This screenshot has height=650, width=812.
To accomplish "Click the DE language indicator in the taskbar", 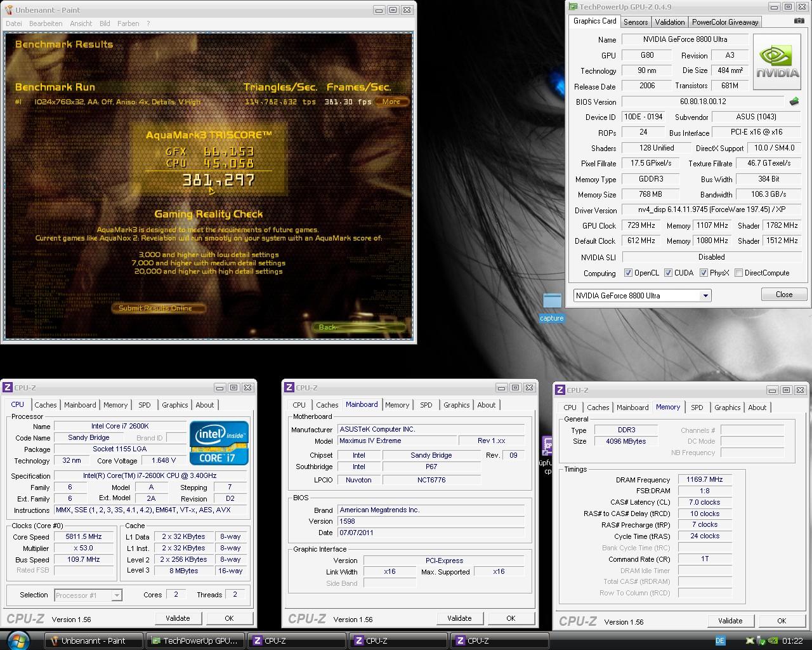I will pyautogui.click(x=720, y=641).
